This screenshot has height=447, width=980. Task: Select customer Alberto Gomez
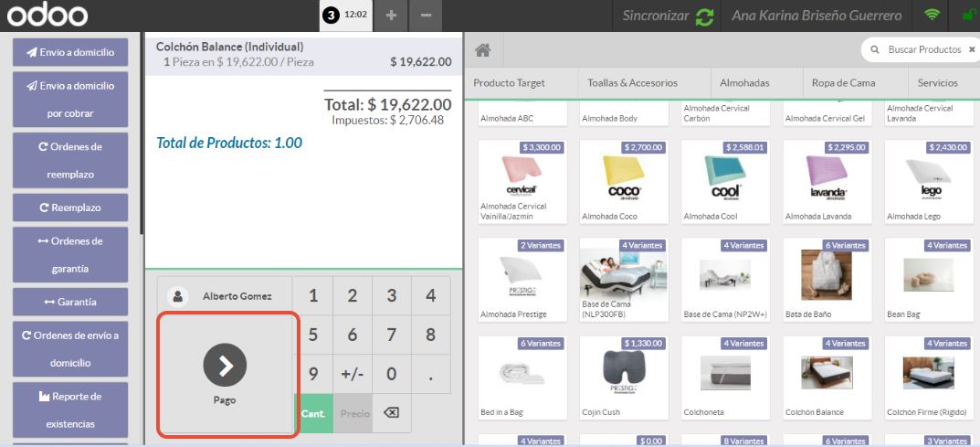pyautogui.click(x=226, y=295)
